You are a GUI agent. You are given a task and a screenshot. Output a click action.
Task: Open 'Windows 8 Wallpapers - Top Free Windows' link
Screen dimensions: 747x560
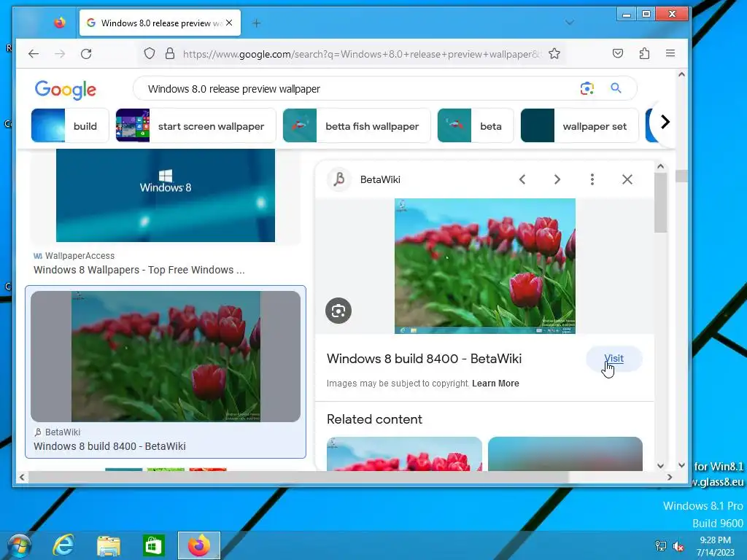coord(139,270)
